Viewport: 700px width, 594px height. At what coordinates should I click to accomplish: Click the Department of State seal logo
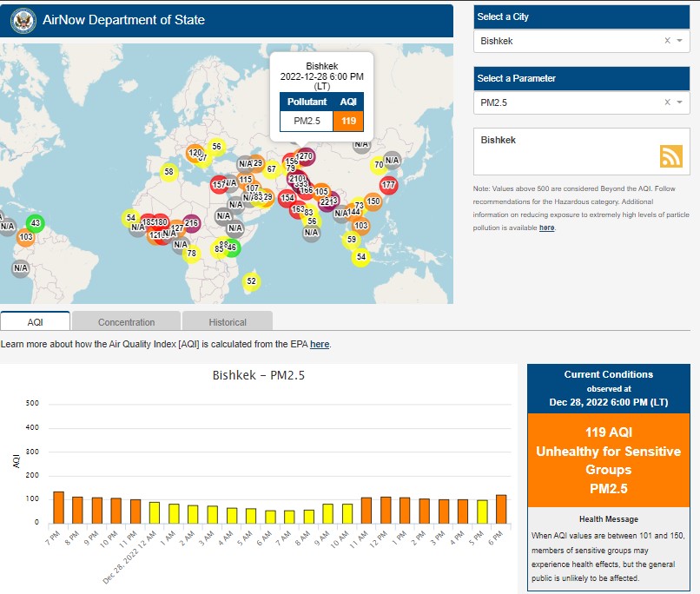(x=23, y=20)
